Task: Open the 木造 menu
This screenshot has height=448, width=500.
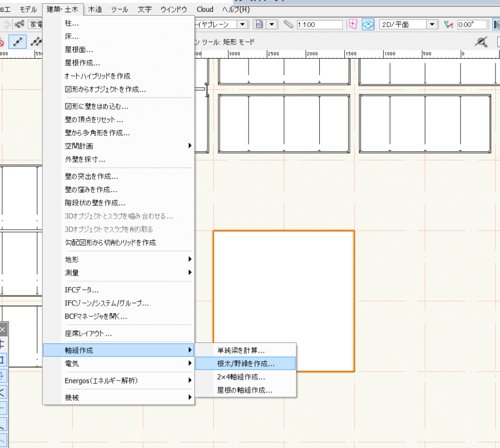Action: pos(95,9)
